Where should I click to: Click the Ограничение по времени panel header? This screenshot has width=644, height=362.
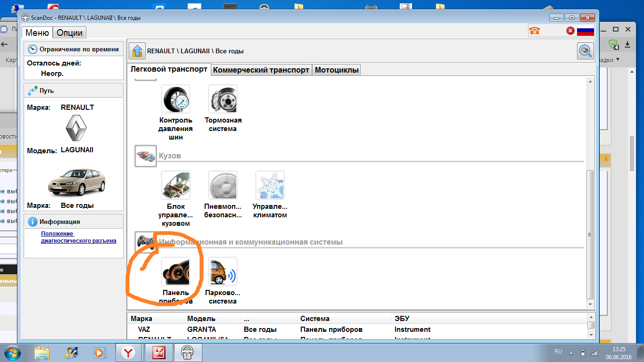tap(74, 49)
